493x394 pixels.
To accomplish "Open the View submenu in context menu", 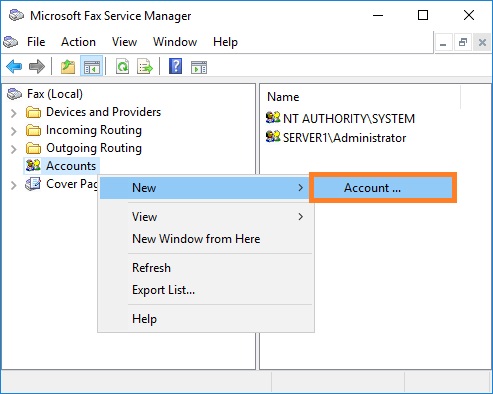I will coord(206,217).
